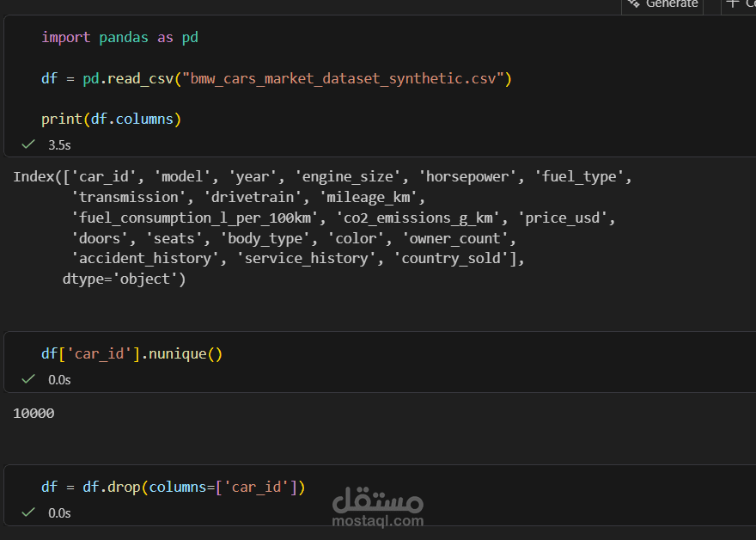The image size is (756, 540).
Task: Click the checkmark under the nunique cell
Action: click(x=28, y=379)
